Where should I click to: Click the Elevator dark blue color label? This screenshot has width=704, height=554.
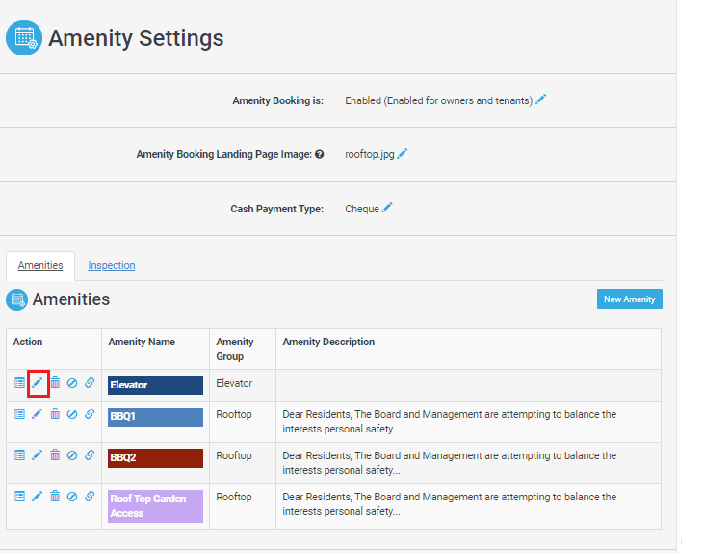click(155, 385)
